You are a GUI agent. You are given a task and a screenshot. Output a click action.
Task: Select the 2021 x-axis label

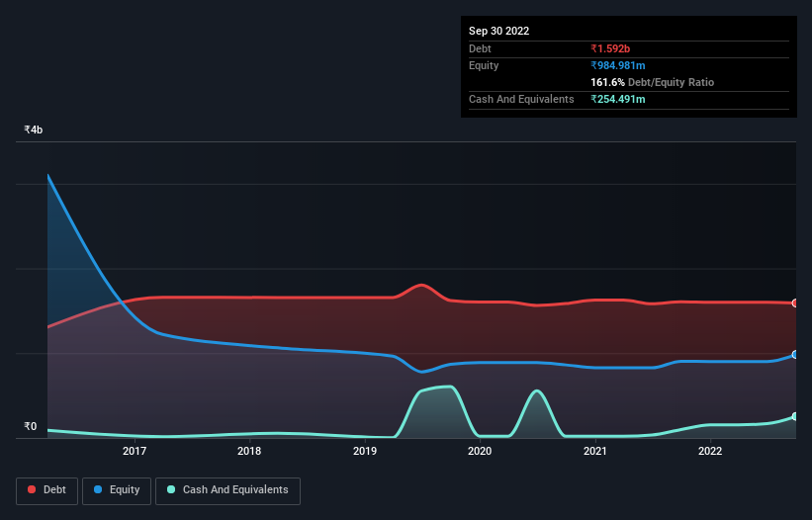[595, 451]
